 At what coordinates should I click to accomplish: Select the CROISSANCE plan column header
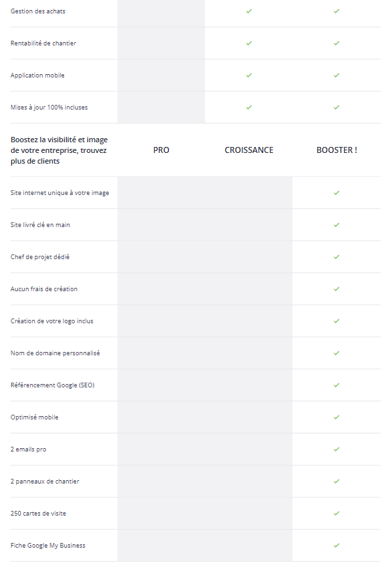(249, 150)
